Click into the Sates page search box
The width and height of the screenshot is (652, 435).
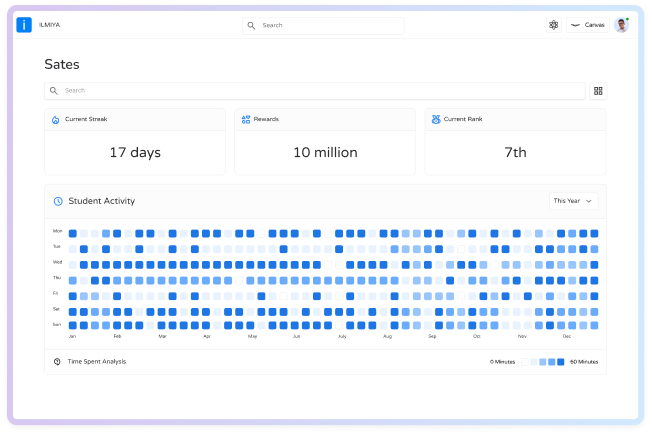(x=320, y=91)
